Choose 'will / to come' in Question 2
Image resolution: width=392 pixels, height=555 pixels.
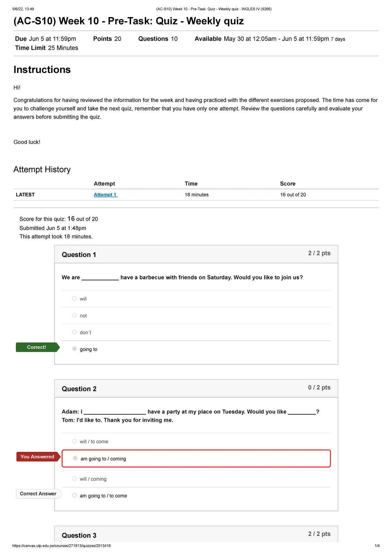coord(74,441)
